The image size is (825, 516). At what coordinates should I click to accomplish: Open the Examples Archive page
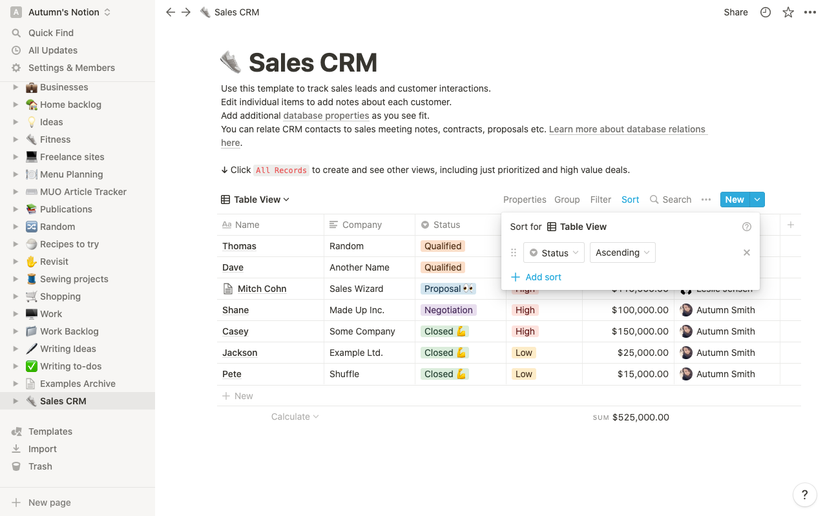[77, 383]
